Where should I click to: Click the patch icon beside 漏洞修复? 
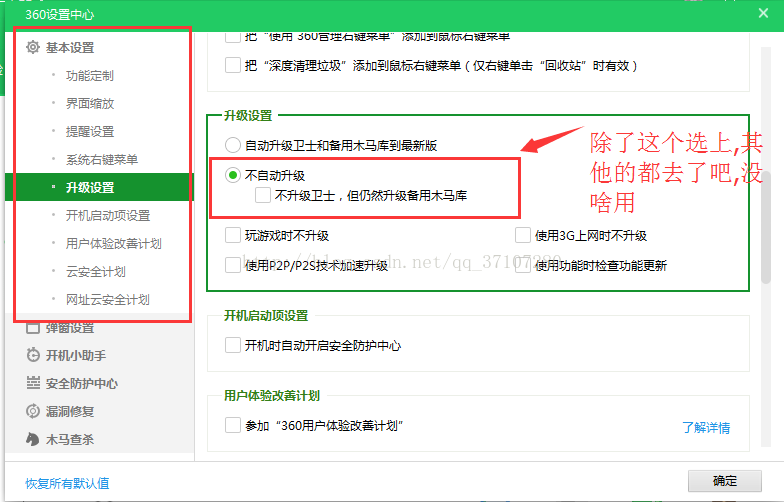(x=33, y=411)
